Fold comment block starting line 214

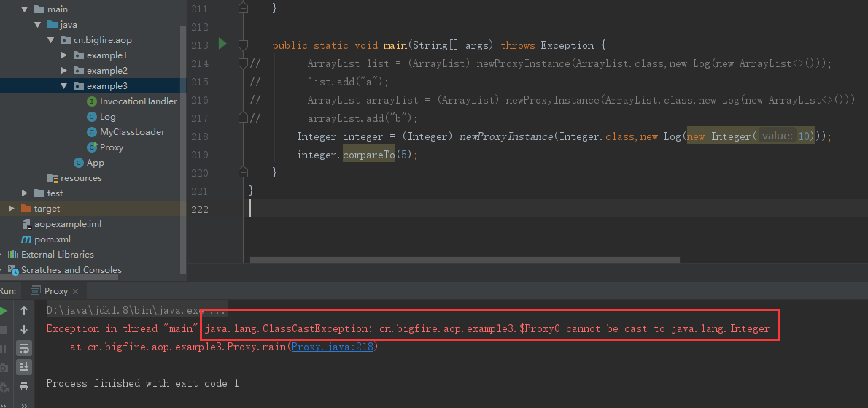click(242, 63)
